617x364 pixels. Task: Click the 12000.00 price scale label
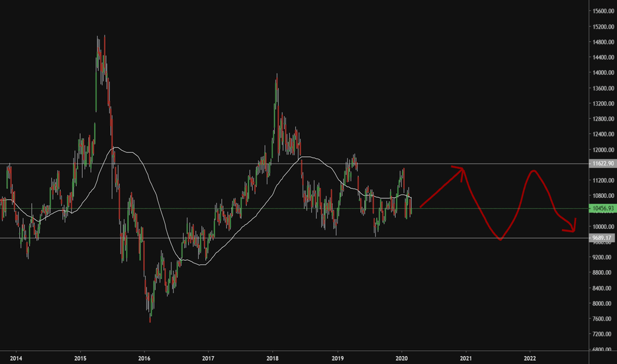coord(604,150)
